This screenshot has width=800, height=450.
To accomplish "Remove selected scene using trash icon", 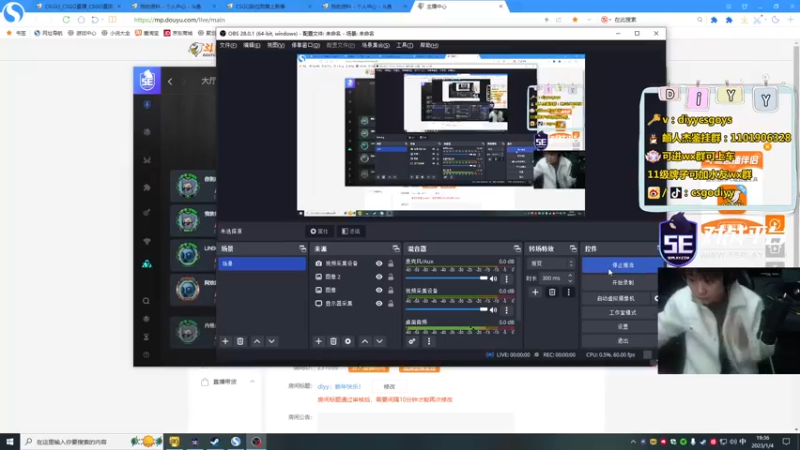I will (240, 341).
